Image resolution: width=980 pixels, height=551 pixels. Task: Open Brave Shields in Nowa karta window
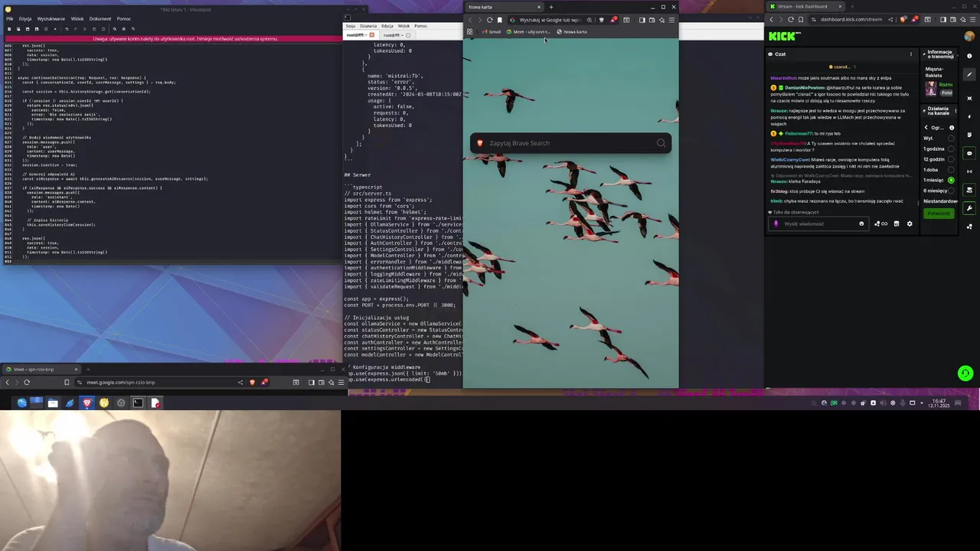coord(602,20)
